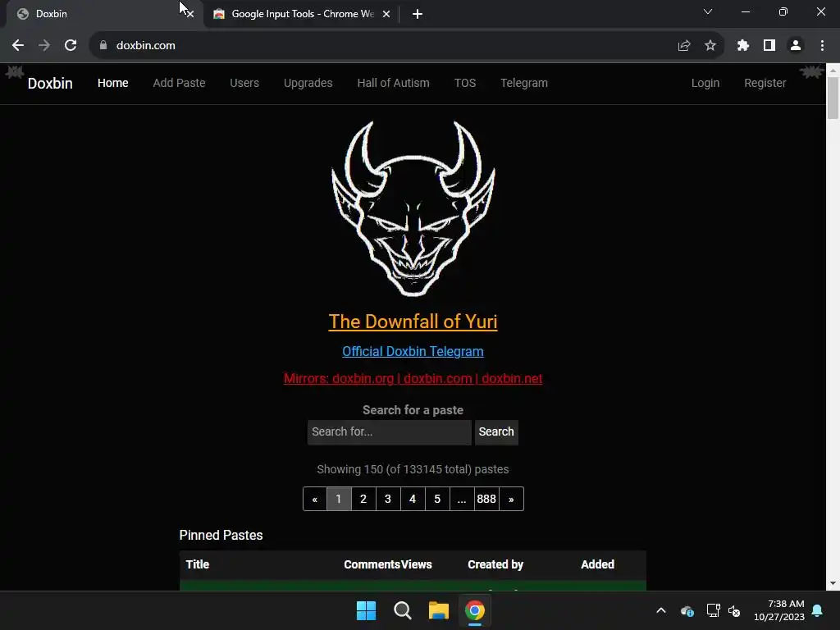The image size is (840, 630).
Task: Go to pagination page 5
Action: 437,500
